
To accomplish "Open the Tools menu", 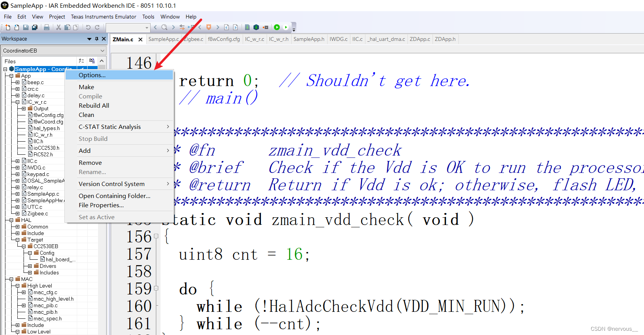I will [148, 17].
